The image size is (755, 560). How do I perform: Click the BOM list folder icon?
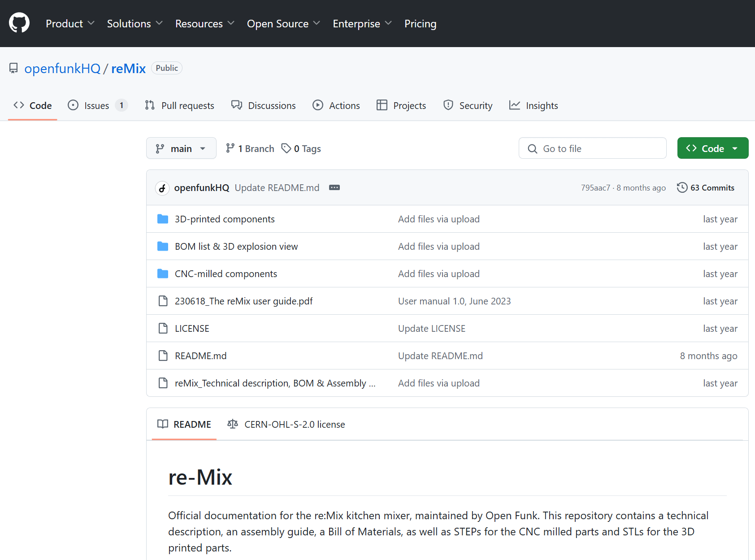coord(163,246)
